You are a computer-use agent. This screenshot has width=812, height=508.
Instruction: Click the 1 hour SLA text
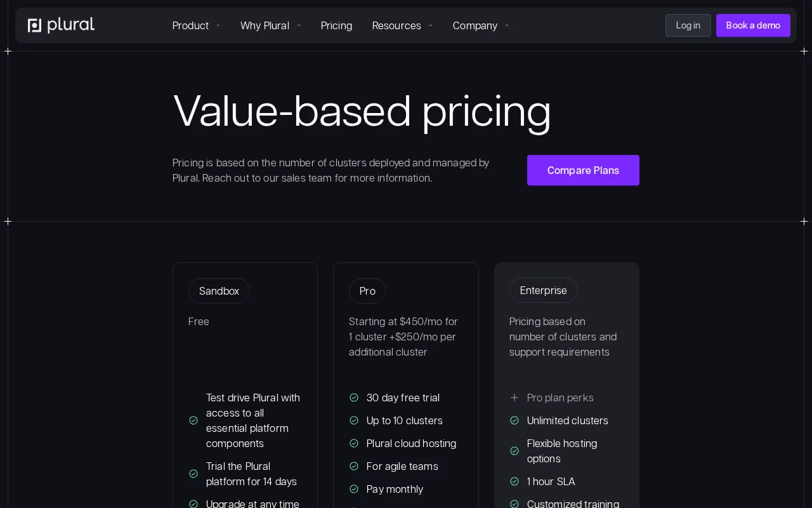pyautogui.click(x=551, y=481)
